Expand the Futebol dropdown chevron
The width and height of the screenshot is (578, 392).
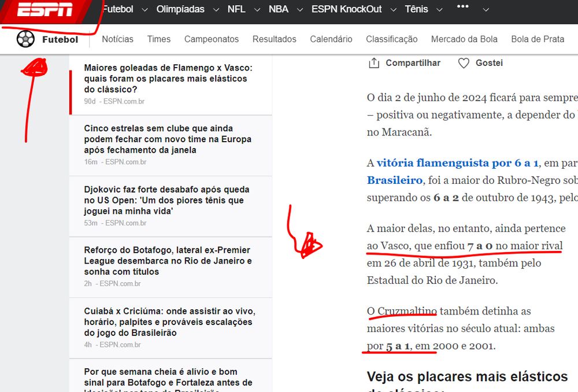click(x=145, y=10)
